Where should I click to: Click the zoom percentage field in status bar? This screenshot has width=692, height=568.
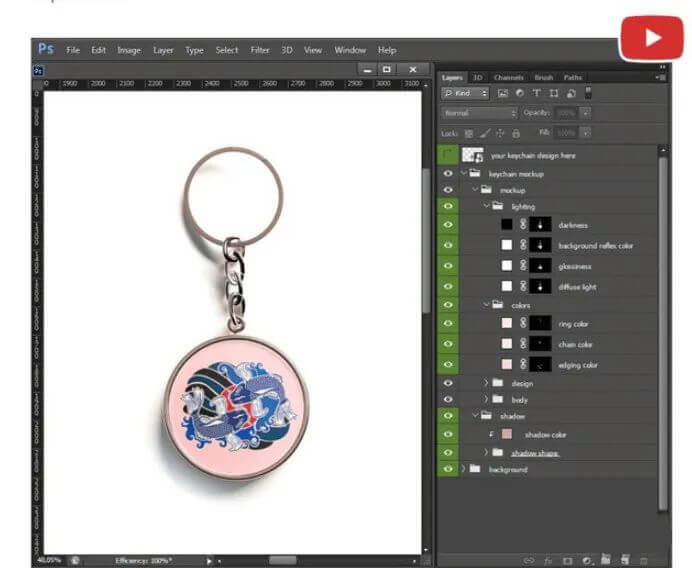point(51,560)
